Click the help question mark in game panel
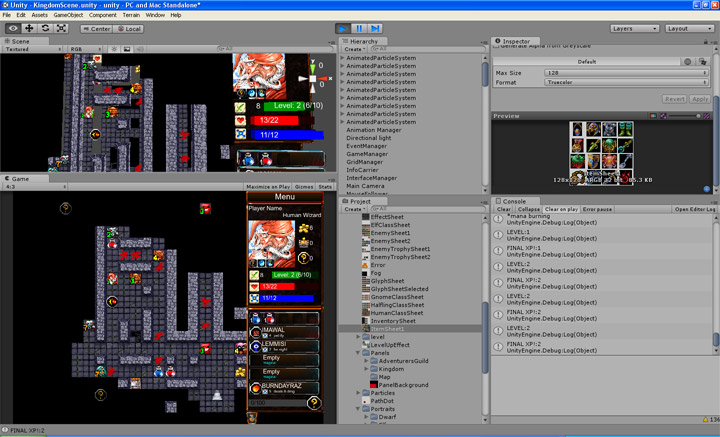Viewport: 720px width, 437px height. 314,403
